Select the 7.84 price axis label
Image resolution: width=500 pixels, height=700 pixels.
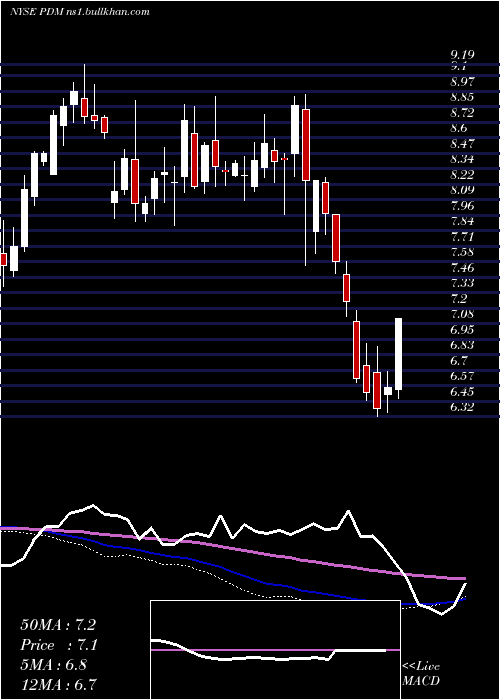pyautogui.click(x=462, y=221)
